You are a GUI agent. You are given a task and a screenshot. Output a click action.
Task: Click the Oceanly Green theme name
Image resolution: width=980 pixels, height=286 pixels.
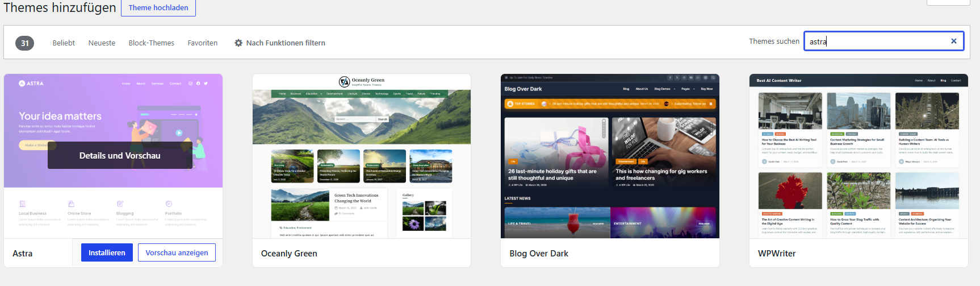pos(289,254)
